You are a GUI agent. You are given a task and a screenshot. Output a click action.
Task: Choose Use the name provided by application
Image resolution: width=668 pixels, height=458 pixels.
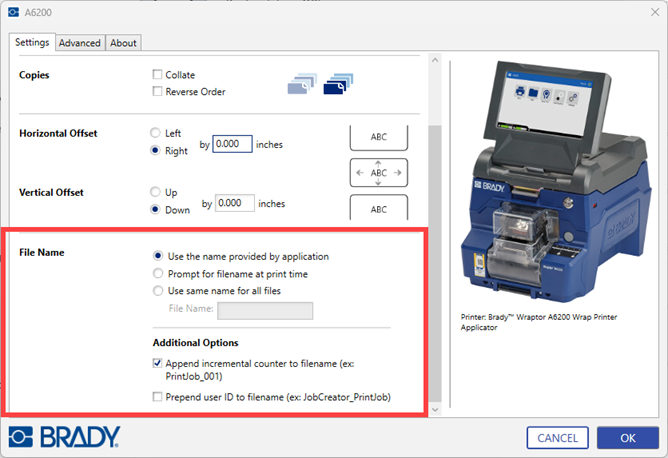tap(158, 256)
